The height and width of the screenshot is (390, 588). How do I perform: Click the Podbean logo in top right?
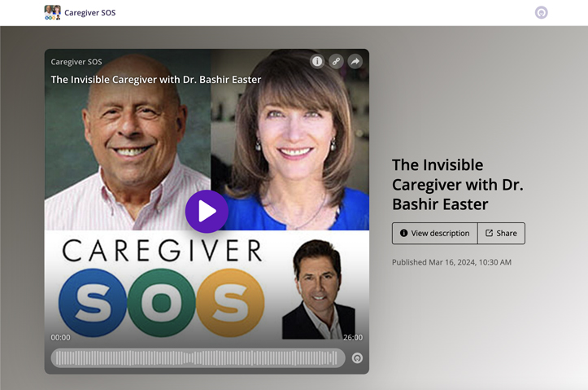coord(541,13)
